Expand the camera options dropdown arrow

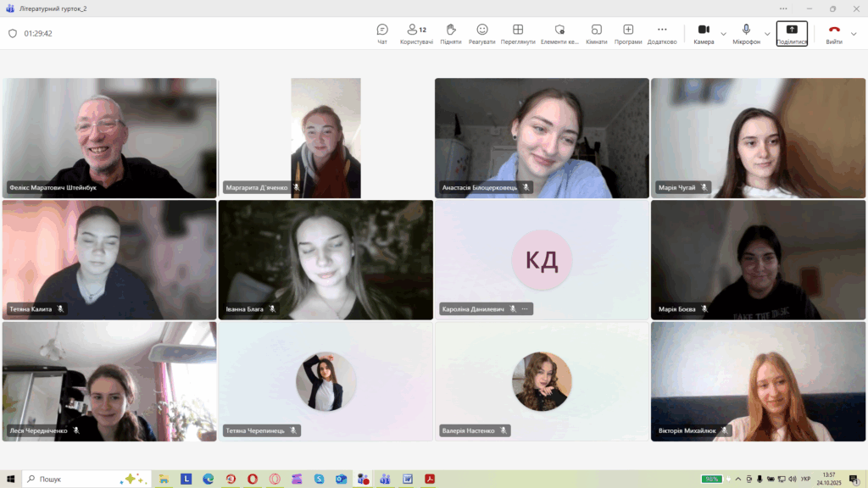pyautogui.click(x=724, y=34)
